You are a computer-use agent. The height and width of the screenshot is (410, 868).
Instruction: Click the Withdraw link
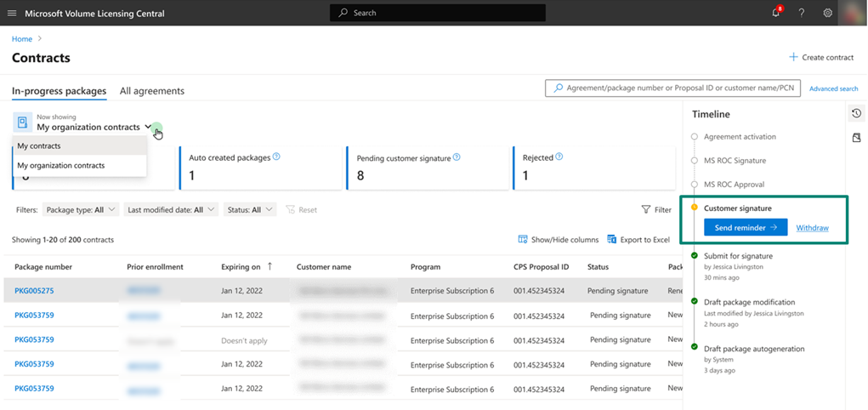coord(812,228)
